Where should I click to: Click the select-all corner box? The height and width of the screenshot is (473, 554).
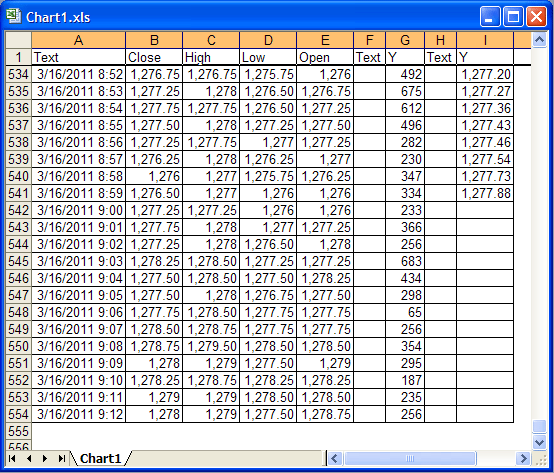(x=18, y=40)
